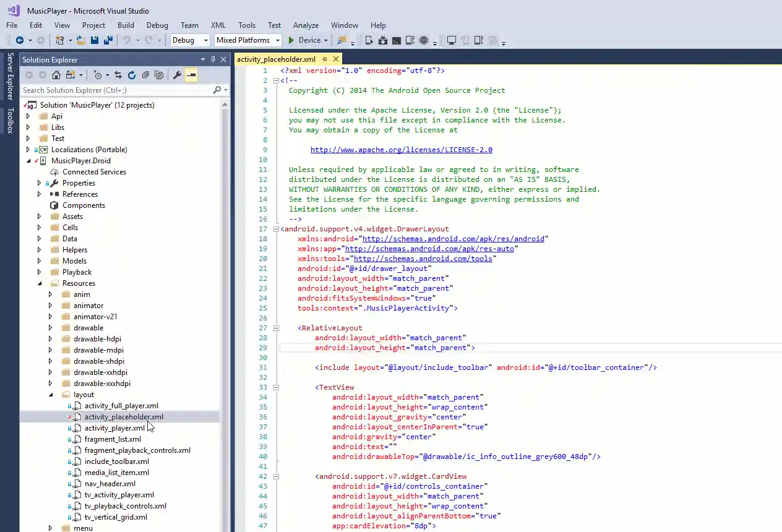Toggle the Preview Selected Items button
Screen dimensions: 782x532
(x=191, y=75)
